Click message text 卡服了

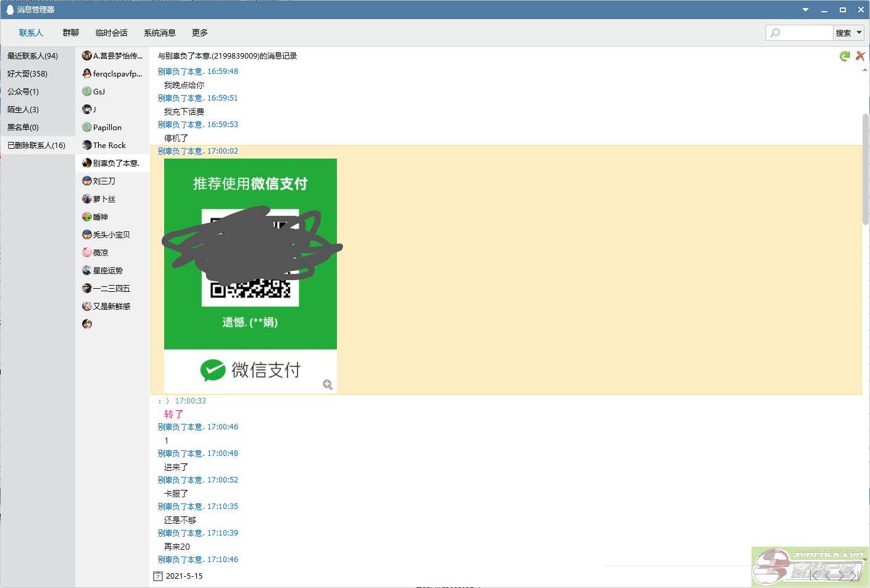coord(176,494)
